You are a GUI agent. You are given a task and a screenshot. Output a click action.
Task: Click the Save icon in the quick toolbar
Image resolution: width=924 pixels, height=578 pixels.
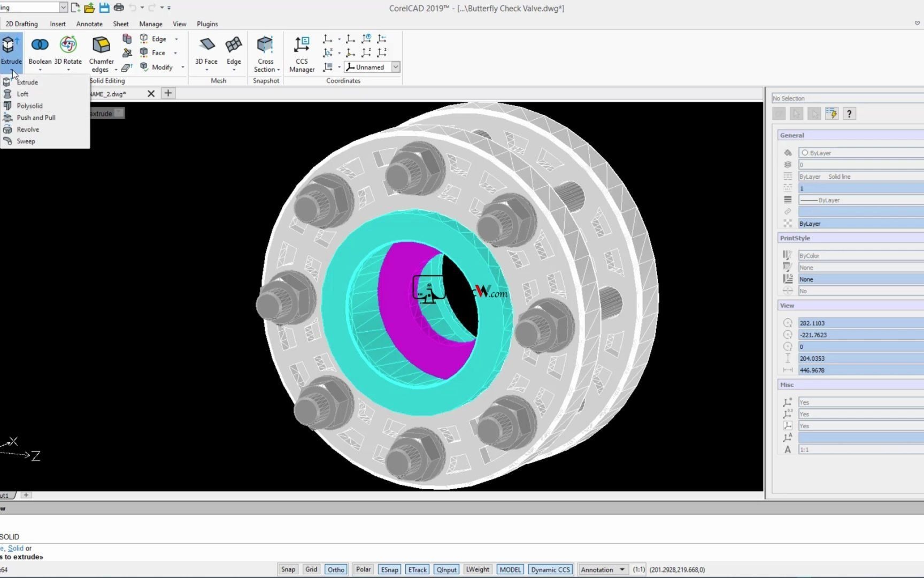coord(104,7)
